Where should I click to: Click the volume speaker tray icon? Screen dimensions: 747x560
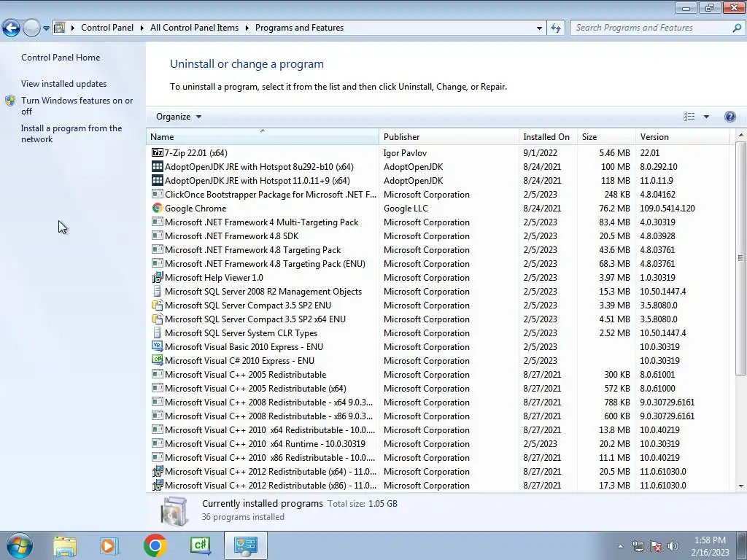[x=673, y=546]
